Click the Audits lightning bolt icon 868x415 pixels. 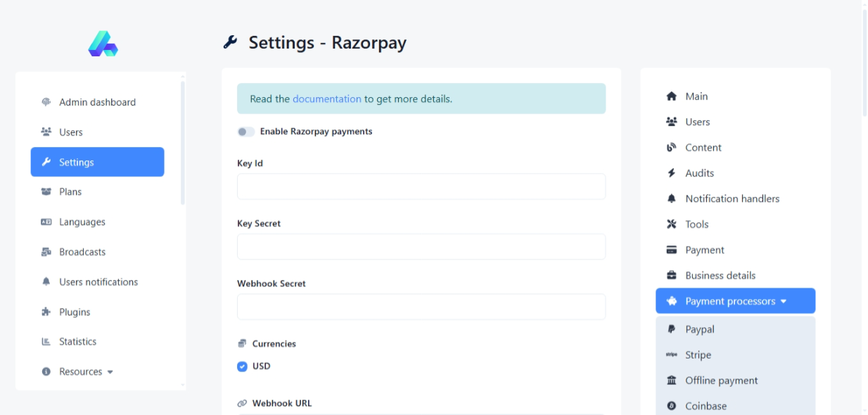pyautogui.click(x=671, y=173)
